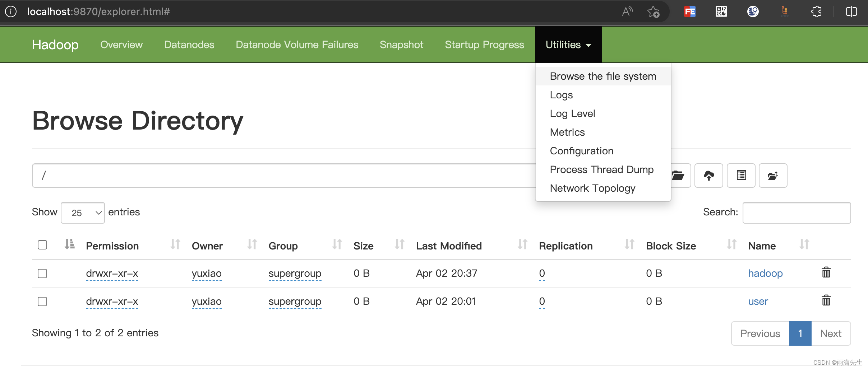Viewport: 868px width, 369px height.
Task: Open the user directory link
Action: point(758,301)
